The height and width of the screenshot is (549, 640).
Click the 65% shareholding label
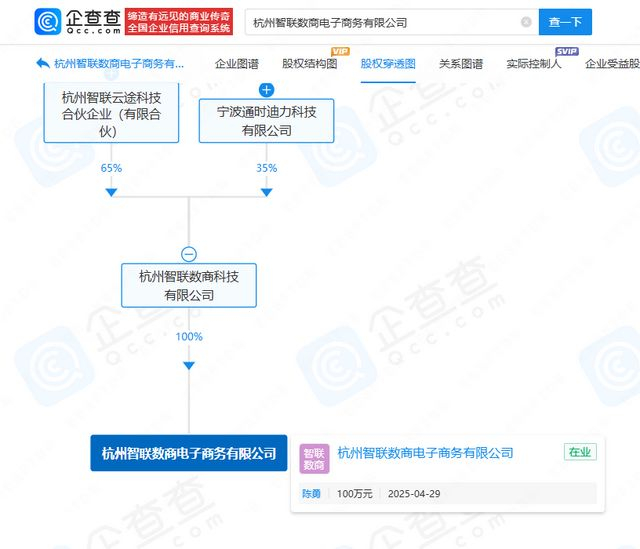pos(111,168)
